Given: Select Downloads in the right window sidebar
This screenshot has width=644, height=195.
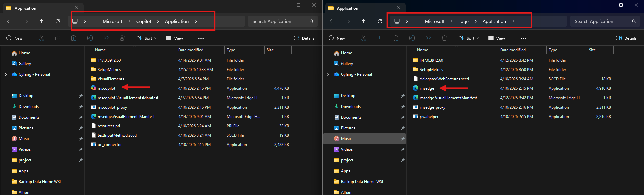Looking at the screenshot, I should click(351, 107).
